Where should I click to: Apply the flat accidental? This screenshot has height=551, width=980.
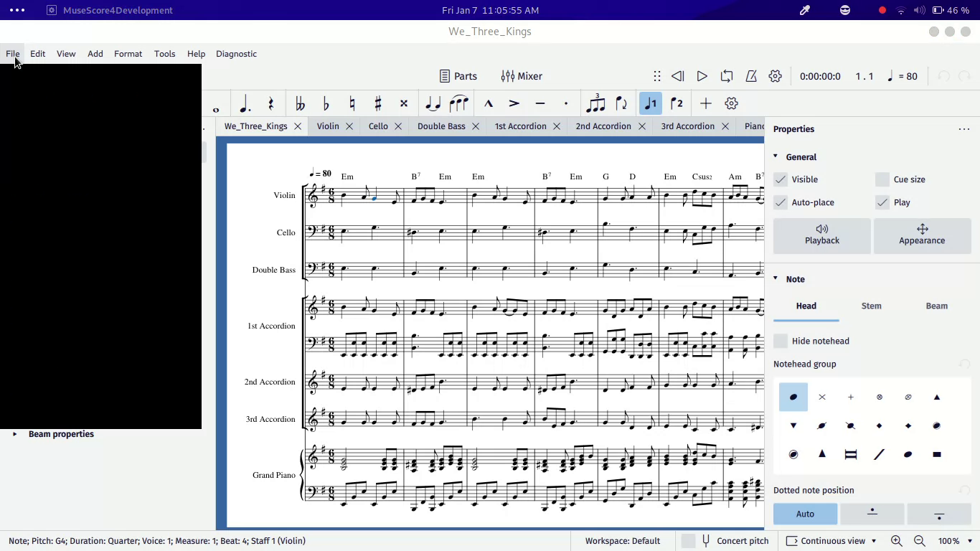[x=326, y=104]
